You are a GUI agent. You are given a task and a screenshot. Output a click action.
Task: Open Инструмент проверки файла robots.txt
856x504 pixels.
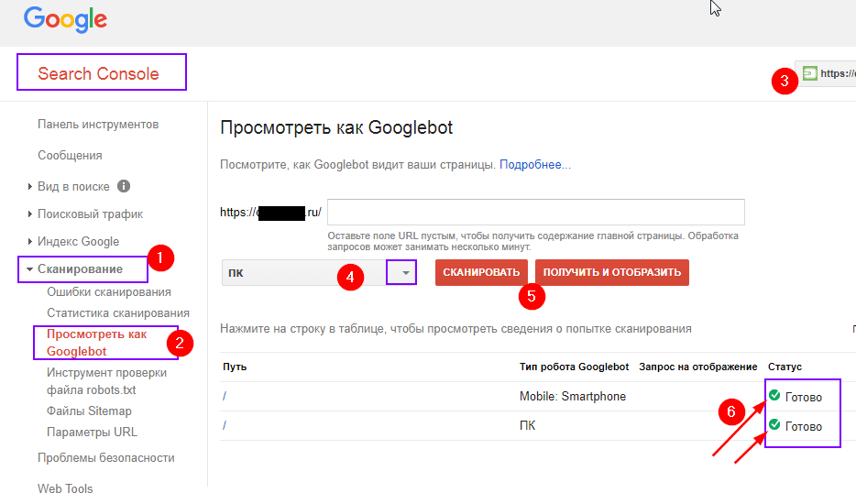(106, 381)
